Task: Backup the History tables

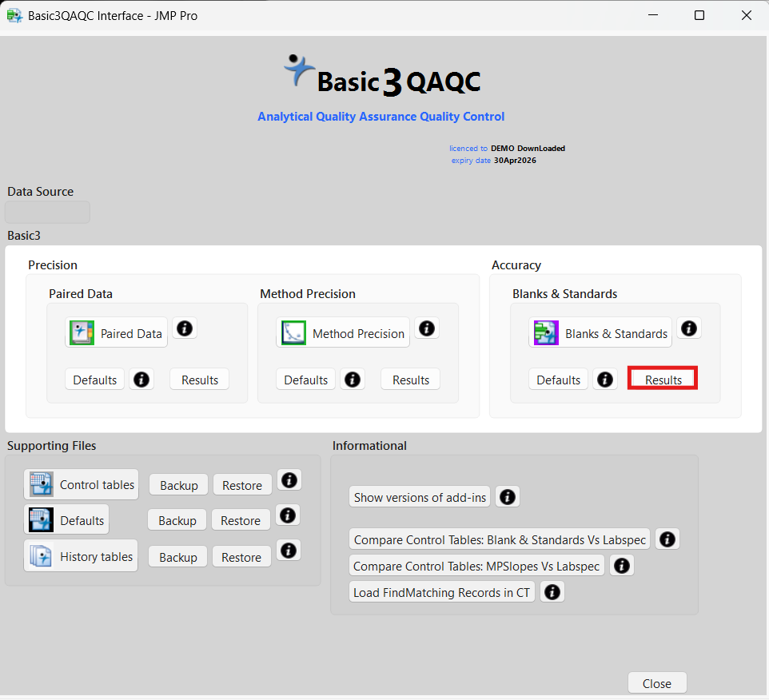Action: 177,556
